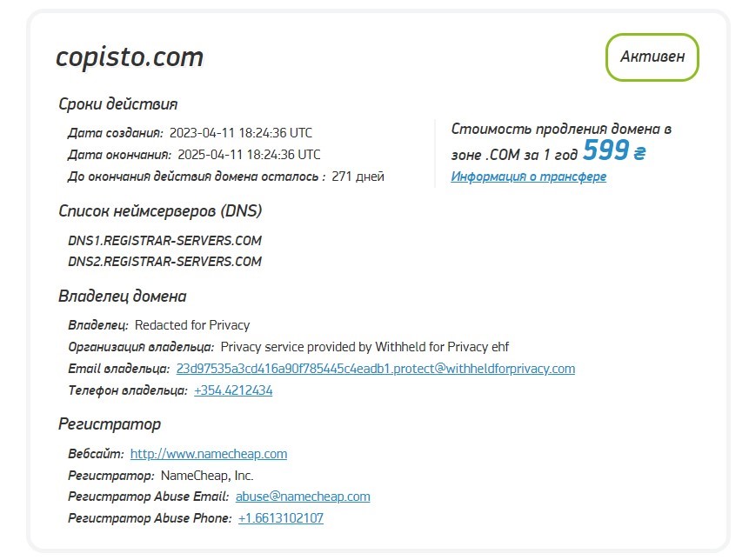The width and height of the screenshot is (749, 560).
Task: Click the Сроки действия section heading
Action: tap(117, 104)
